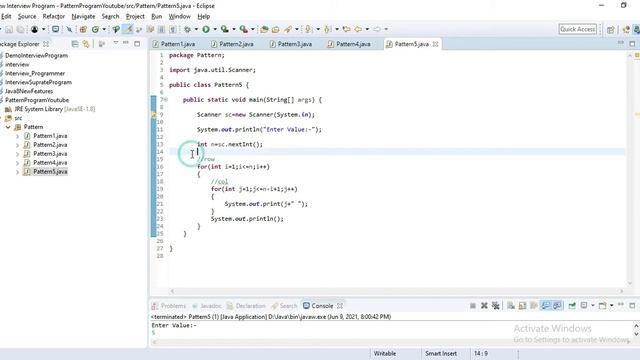
Task: Switch to the Pattern2.java editor tab
Action: 232,44
